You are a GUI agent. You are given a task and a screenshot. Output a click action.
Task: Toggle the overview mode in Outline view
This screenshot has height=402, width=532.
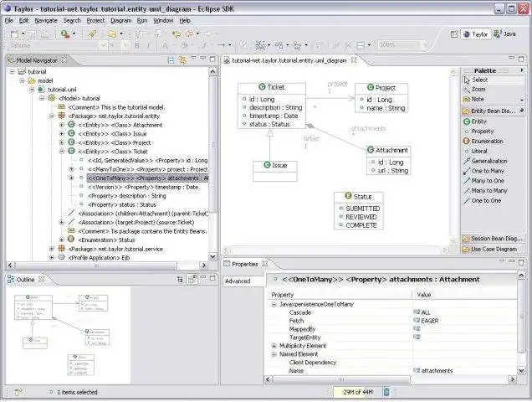[x=192, y=280]
